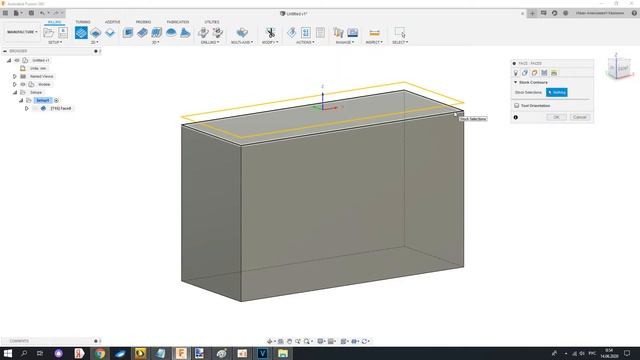Select the 2D Pocket icon

coord(110,33)
